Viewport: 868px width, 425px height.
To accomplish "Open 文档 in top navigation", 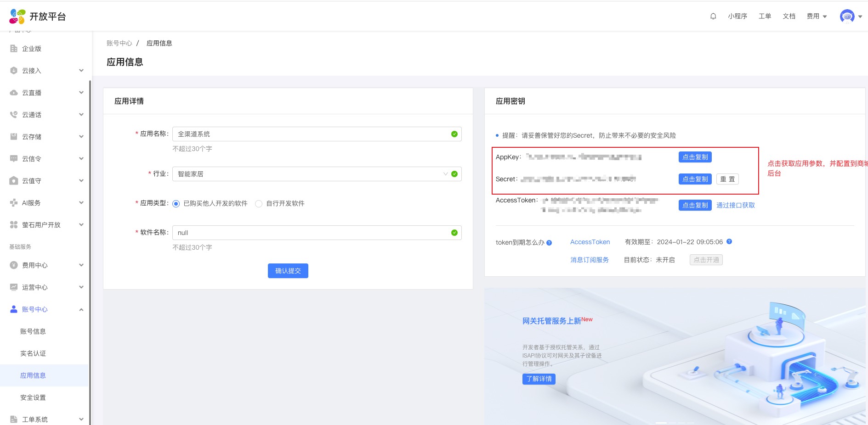I will [x=789, y=16].
